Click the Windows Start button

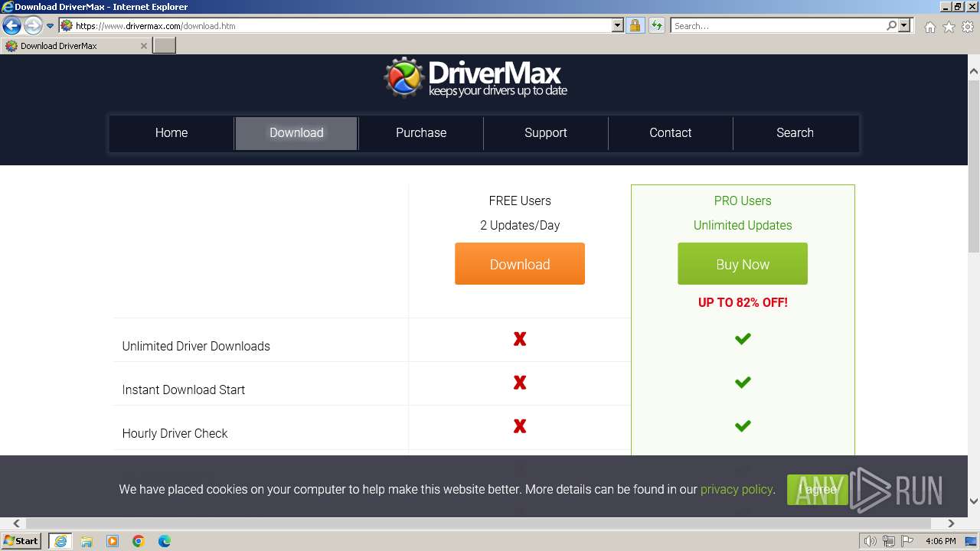pyautogui.click(x=21, y=540)
